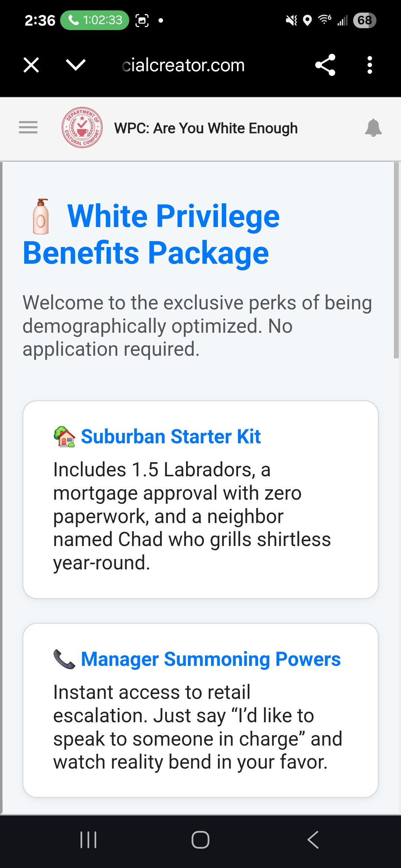Open the browser three-dot overflow menu
This screenshot has height=868, width=401.
point(369,65)
